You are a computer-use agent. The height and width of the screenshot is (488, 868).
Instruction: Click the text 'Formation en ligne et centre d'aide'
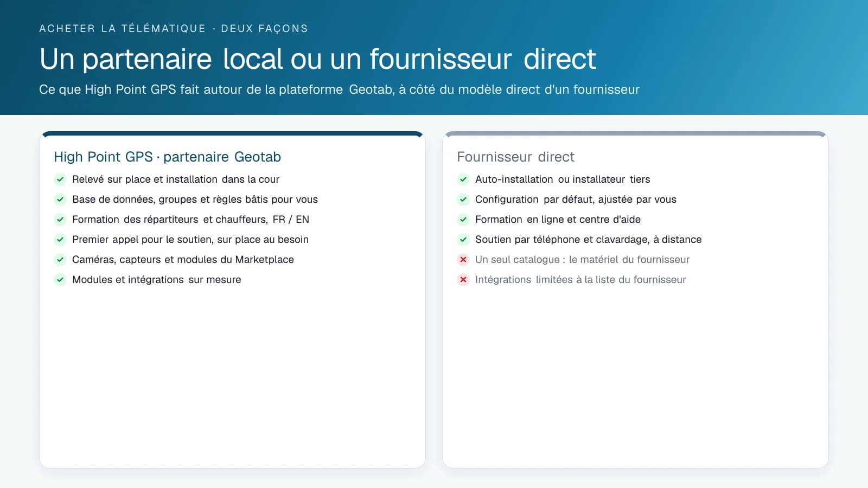[x=558, y=220]
